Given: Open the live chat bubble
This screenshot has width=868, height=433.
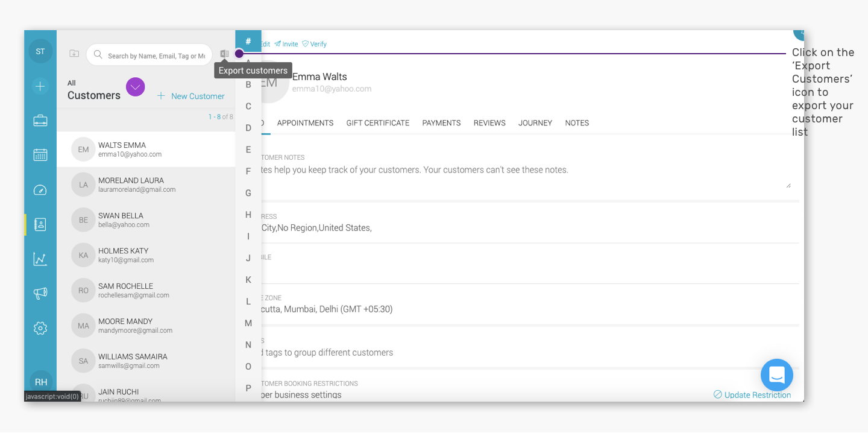Looking at the screenshot, I should pos(777,375).
